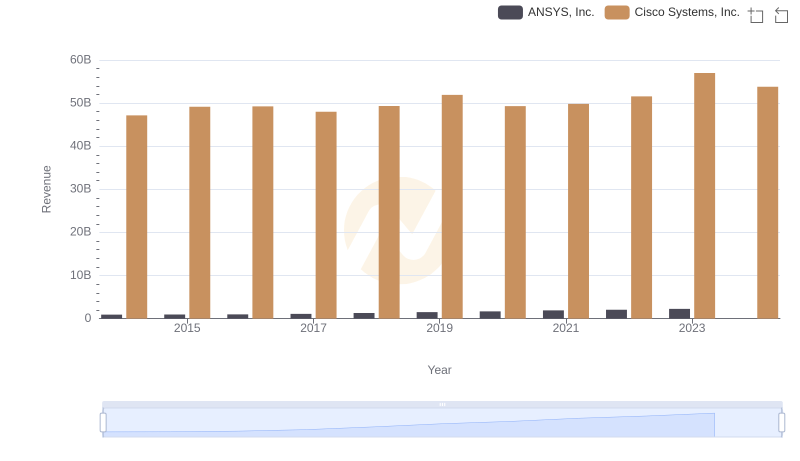Click the top grip bar of zoom slider
This screenshot has height=461, width=800.
(442, 404)
